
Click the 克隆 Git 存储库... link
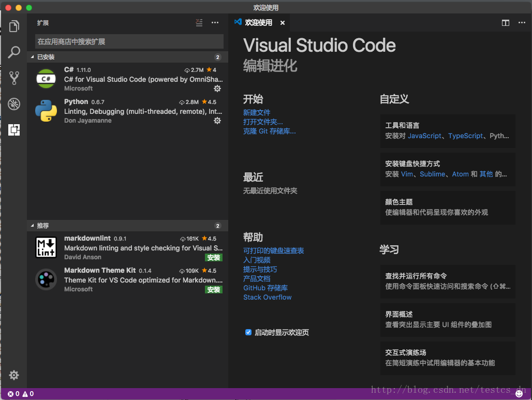pos(270,131)
